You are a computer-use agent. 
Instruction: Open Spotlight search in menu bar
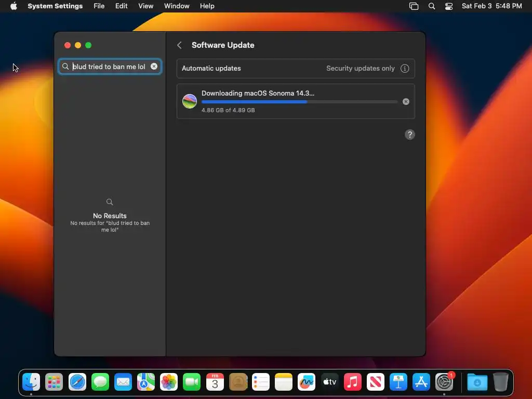coord(432,6)
